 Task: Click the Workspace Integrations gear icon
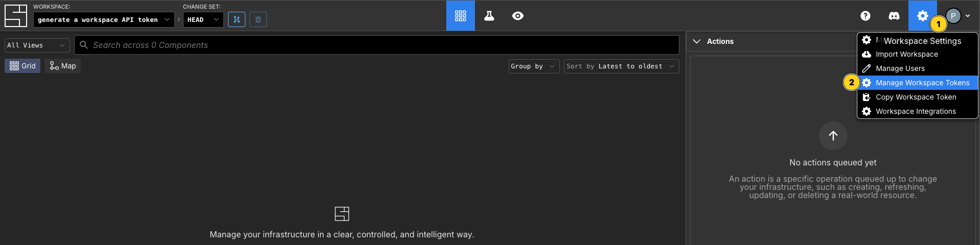coord(867,111)
